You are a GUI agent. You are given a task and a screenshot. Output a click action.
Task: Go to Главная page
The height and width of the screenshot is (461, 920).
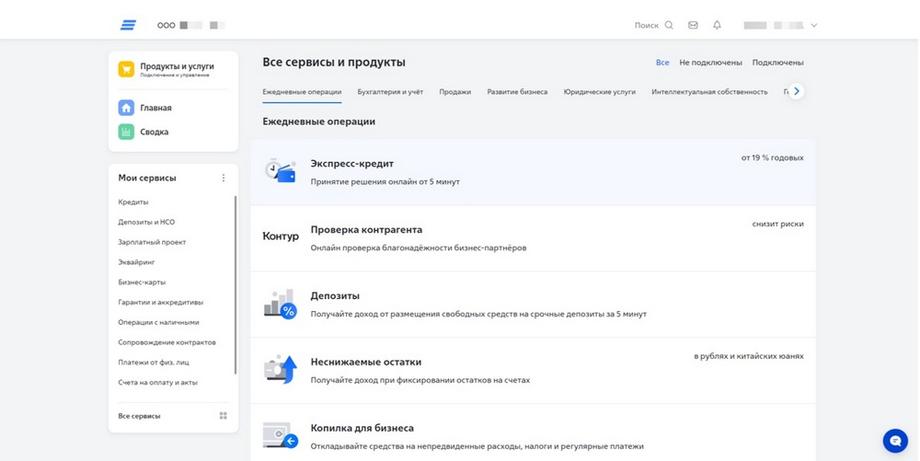coord(155,108)
